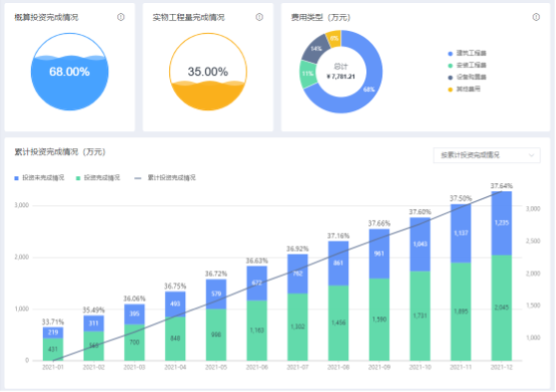Toggle 投资完成情况 series legend
The height and width of the screenshot is (392, 556).
pos(98,178)
